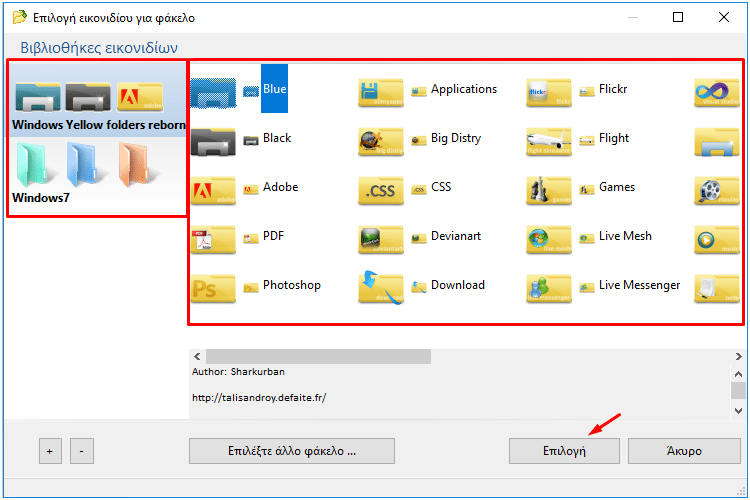Viewport: 750px width, 500px height.
Task: Click Επιλέξτε άλλο φάκελο ... button
Action: click(x=292, y=451)
